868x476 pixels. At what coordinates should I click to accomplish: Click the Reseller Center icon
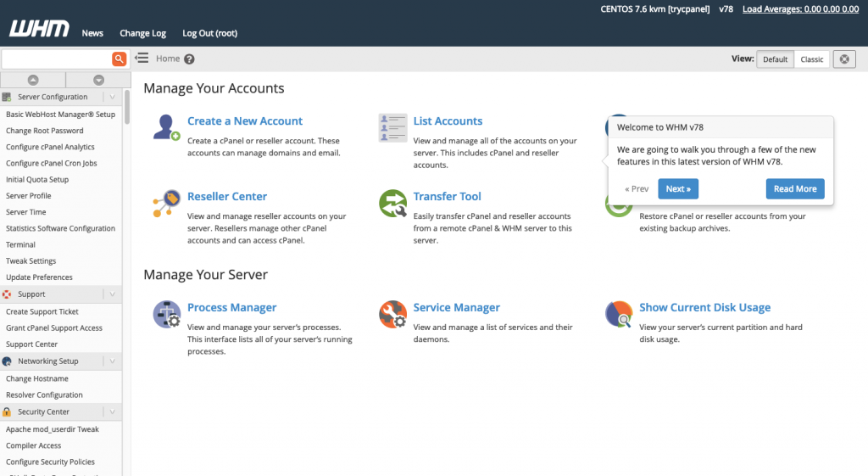[x=167, y=204]
